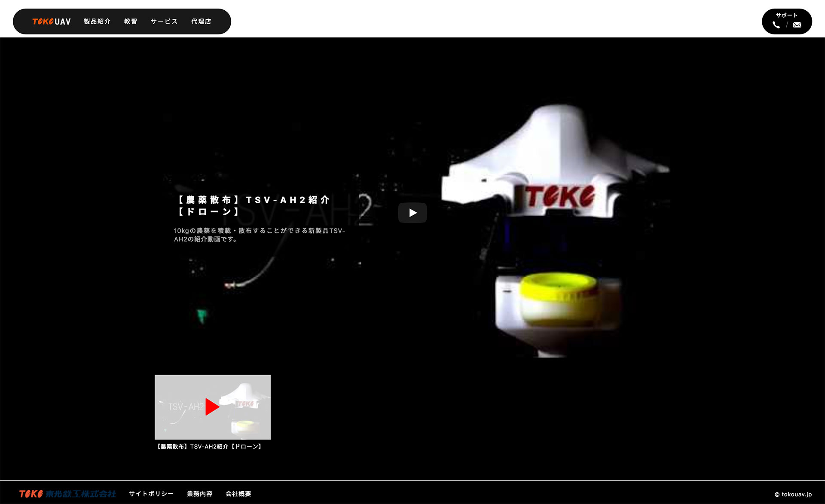Play the main TSV-AH2 video
The width and height of the screenshot is (825, 504).
point(412,213)
